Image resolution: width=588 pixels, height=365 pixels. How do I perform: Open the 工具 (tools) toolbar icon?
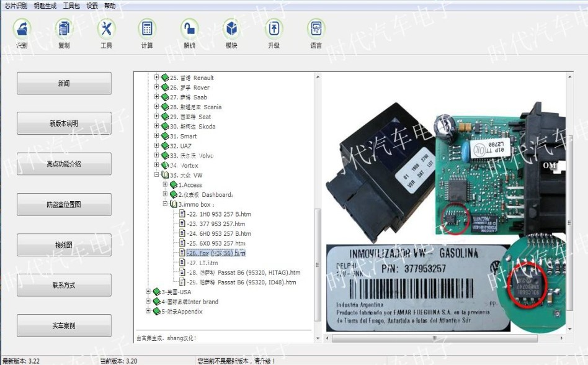(107, 29)
